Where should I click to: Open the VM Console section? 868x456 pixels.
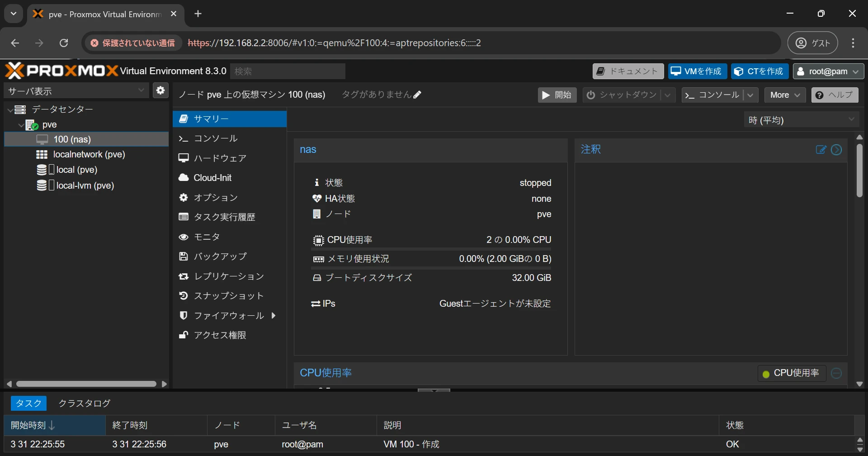[x=230, y=138]
